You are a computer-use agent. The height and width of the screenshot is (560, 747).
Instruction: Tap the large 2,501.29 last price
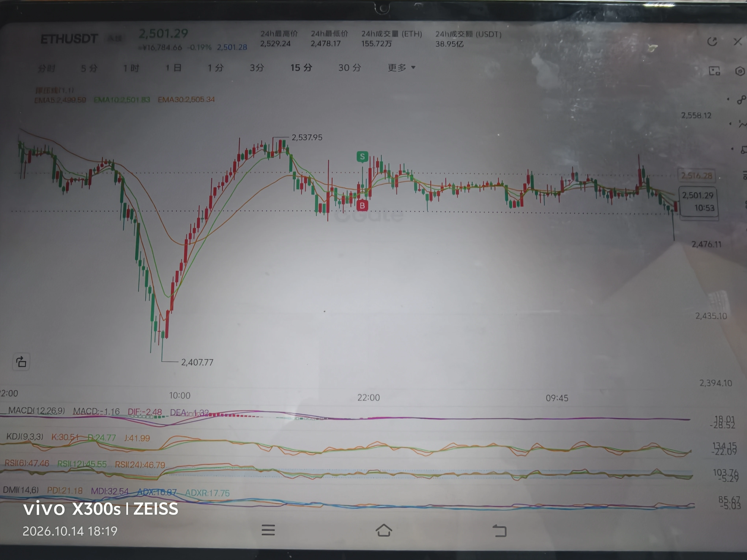coord(163,33)
